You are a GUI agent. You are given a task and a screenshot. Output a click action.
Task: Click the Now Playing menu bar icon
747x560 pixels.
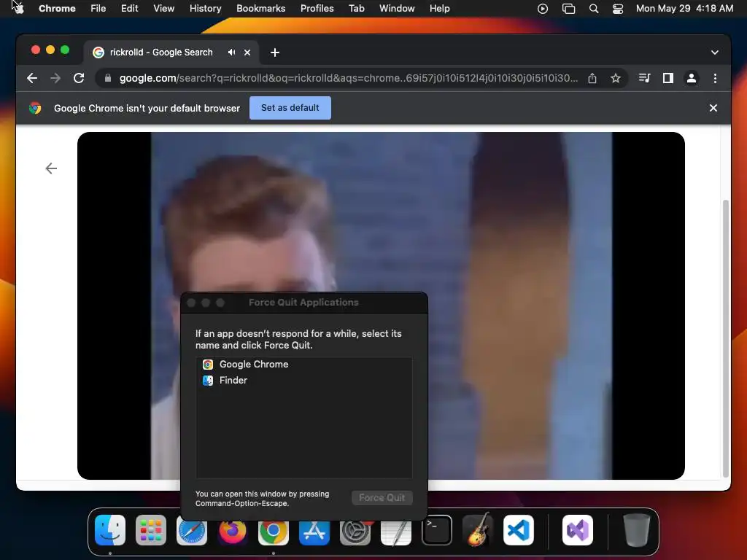(x=543, y=9)
